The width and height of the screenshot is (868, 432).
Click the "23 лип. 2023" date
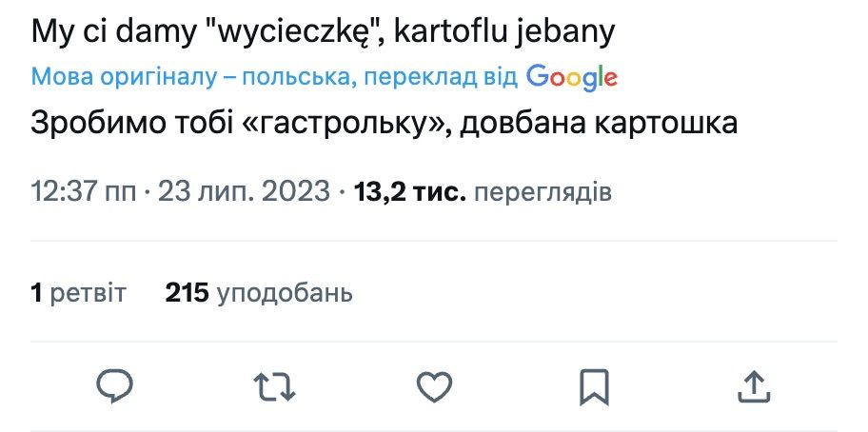[244, 193]
